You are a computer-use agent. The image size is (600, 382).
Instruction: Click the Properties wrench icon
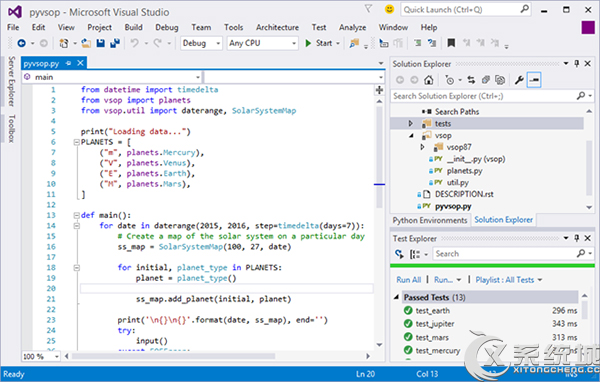[x=519, y=80]
